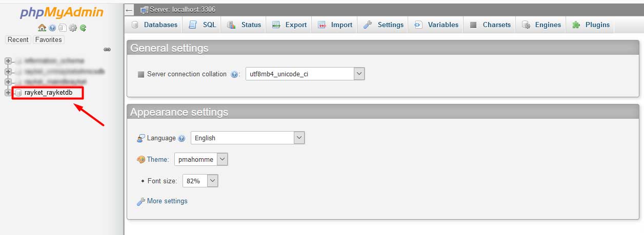
Task: Switch to the Variables tab
Action: click(x=436, y=25)
